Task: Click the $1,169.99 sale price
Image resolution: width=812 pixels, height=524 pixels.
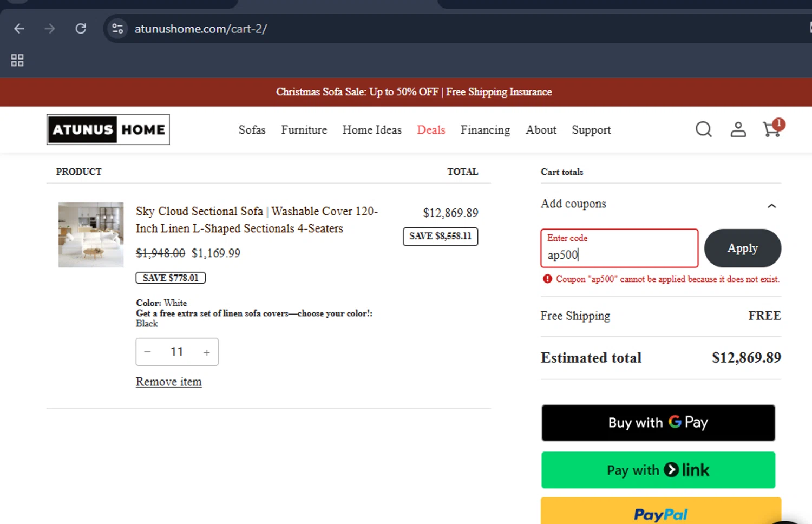Action: [216, 253]
